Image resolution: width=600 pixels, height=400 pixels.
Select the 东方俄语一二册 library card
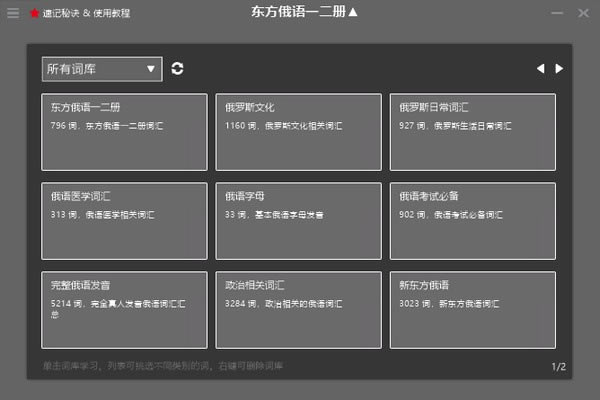[x=125, y=132]
